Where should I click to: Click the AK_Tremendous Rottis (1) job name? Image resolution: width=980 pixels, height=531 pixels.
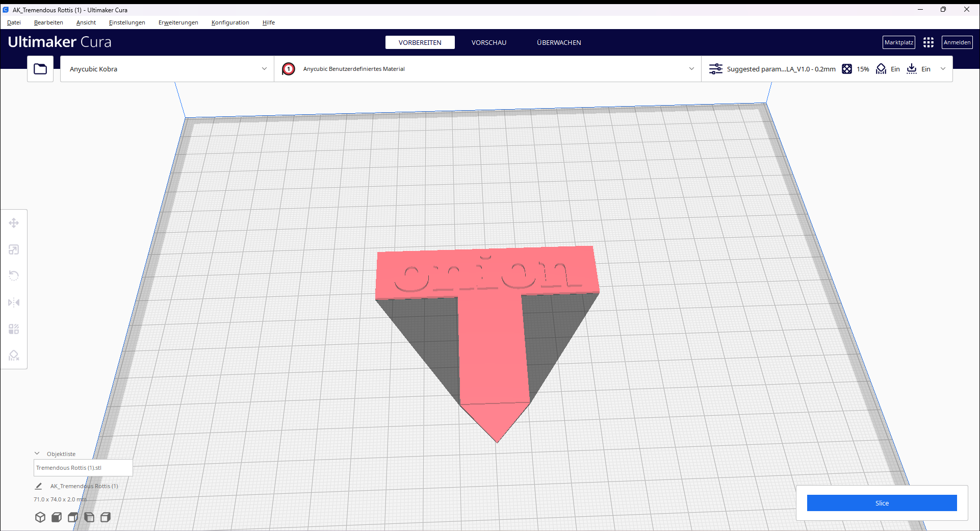pyautogui.click(x=84, y=486)
